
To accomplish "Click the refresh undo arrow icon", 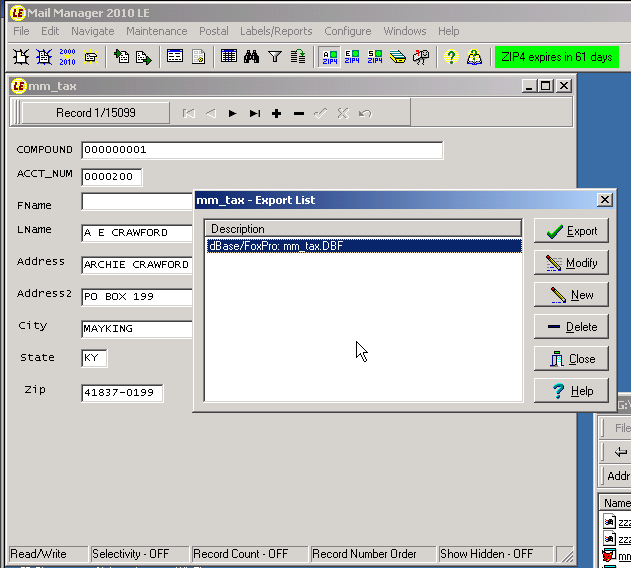I will 365,114.
